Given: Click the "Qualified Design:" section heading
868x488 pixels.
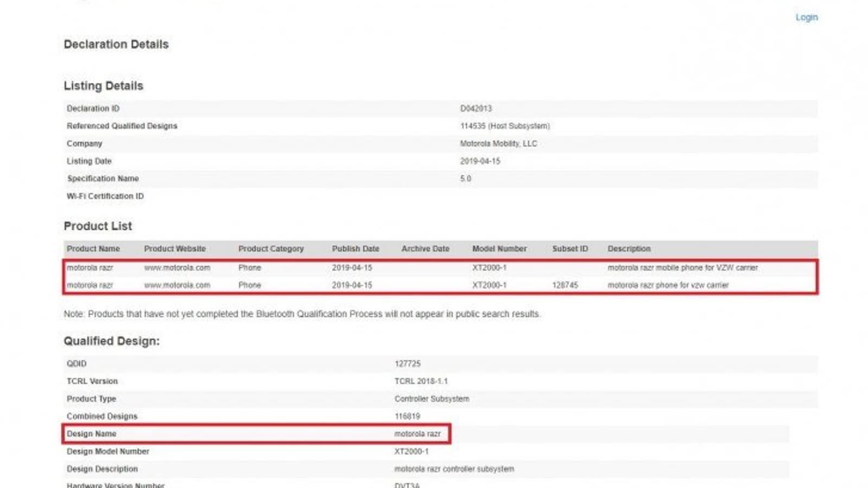Looking at the screenshot, I should pos(112,341).
